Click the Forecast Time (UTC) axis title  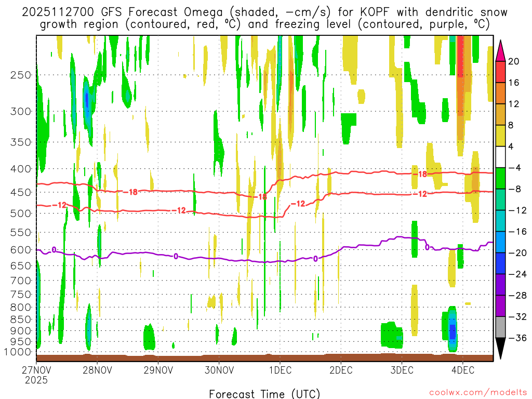[x=264, y=393]
